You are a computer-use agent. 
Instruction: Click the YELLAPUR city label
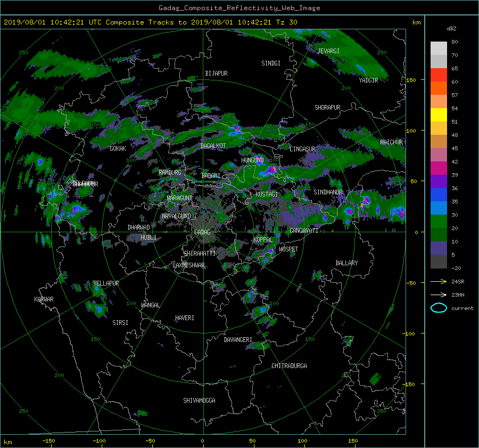106,283
